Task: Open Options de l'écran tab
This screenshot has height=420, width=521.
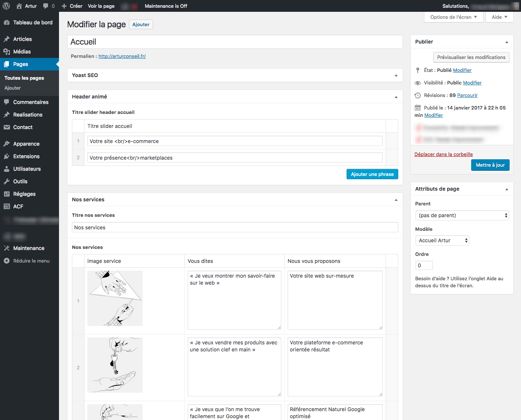Action: 454,17
